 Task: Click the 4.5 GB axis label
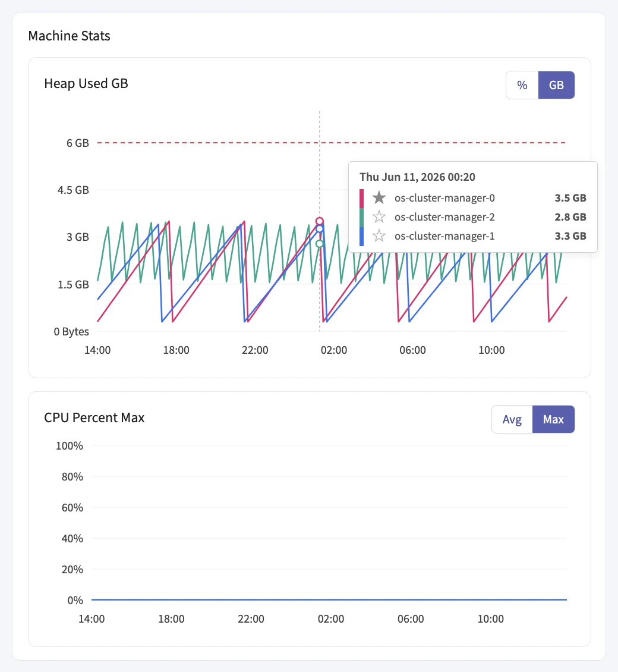[x=73, y=190]
